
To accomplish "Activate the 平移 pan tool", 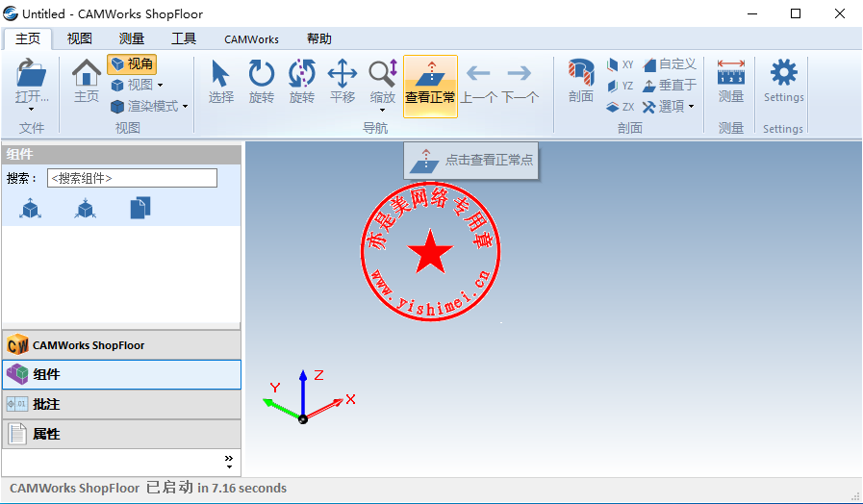I will (x=343, y=82).
